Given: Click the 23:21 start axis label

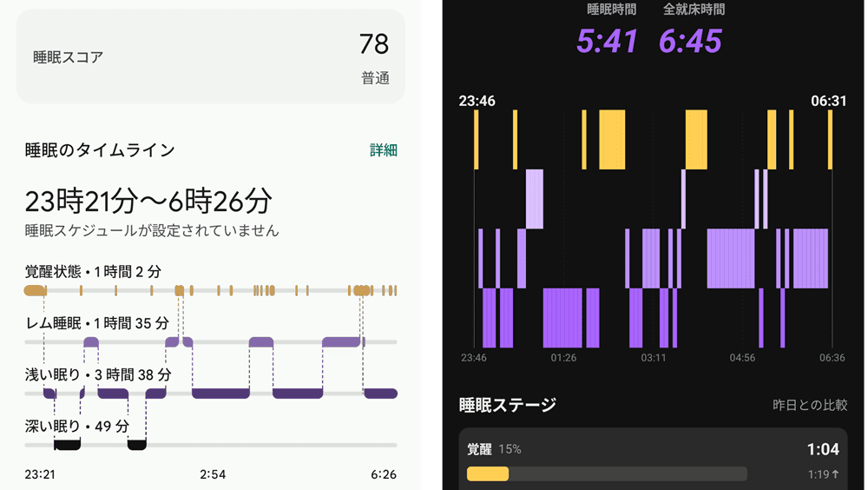Looking at the screenshot, I should 40,474.
